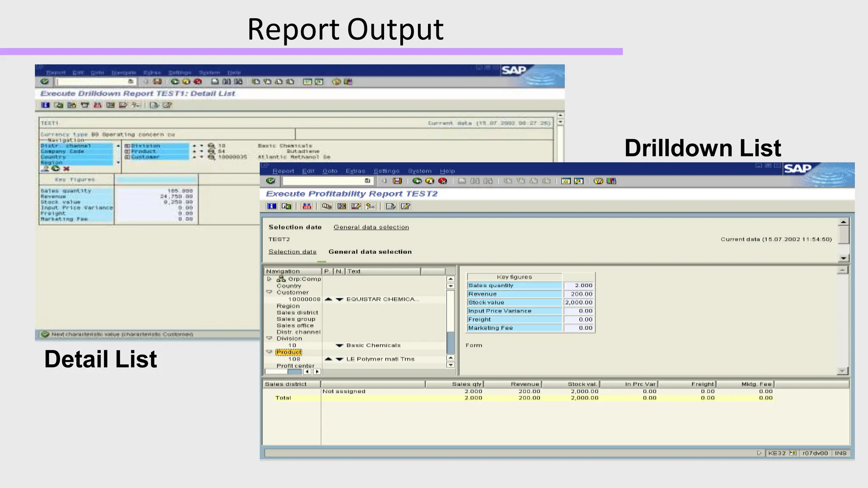Collapse the Customer node in the Navigation tree
Viewport: 868px width, 488px height.
(x=269, y=292)
